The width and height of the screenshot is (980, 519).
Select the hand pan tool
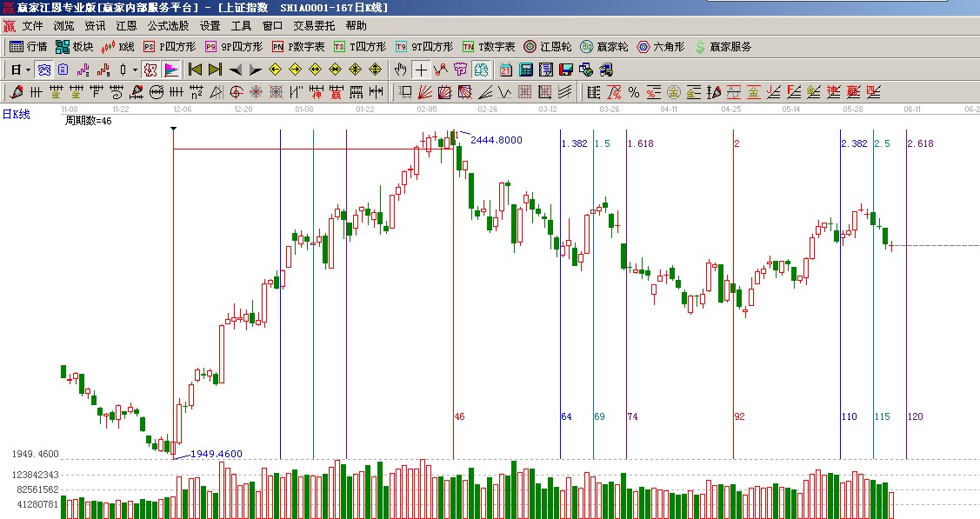(x=400, y=70)
